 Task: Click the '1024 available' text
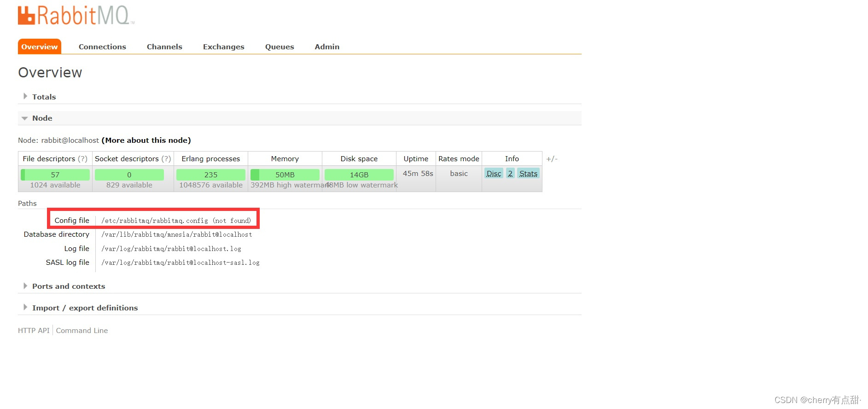(x=55, y=185)
